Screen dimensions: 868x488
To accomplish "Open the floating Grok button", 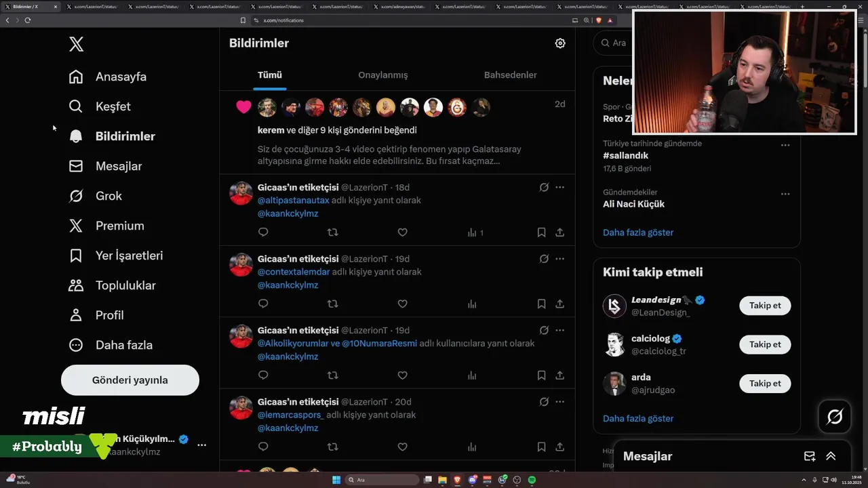I will [835, 417].
